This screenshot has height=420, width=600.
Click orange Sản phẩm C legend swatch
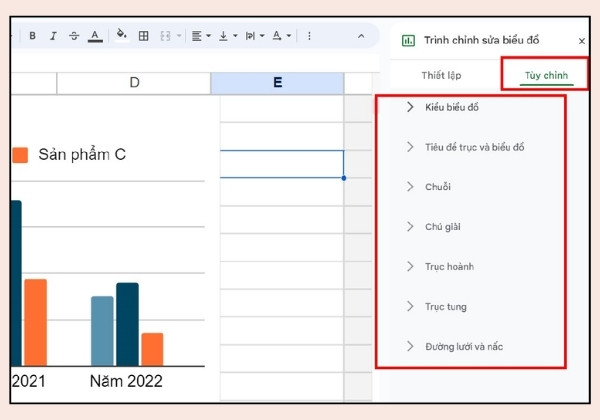[x=20, y=155]
